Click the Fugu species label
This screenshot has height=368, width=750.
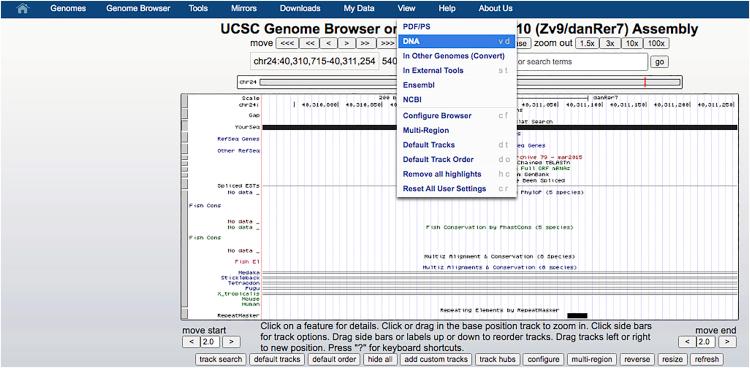click(253, 288)
